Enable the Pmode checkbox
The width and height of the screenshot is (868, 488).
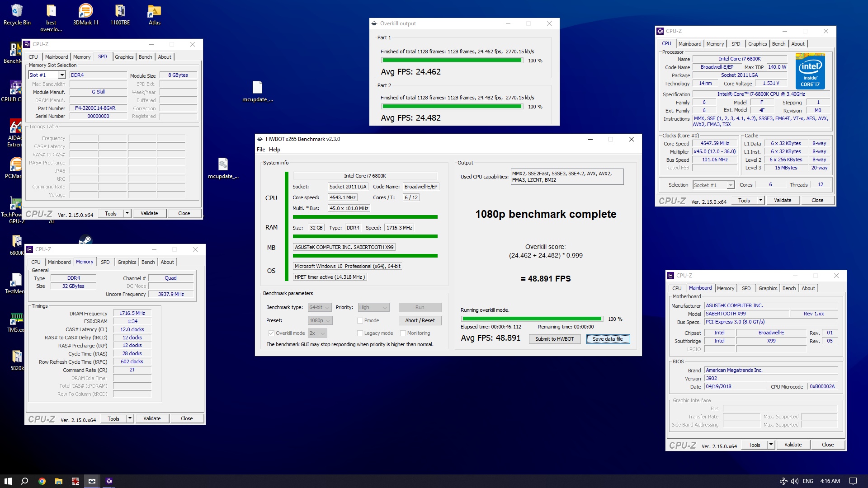click(x=360, y=320)
